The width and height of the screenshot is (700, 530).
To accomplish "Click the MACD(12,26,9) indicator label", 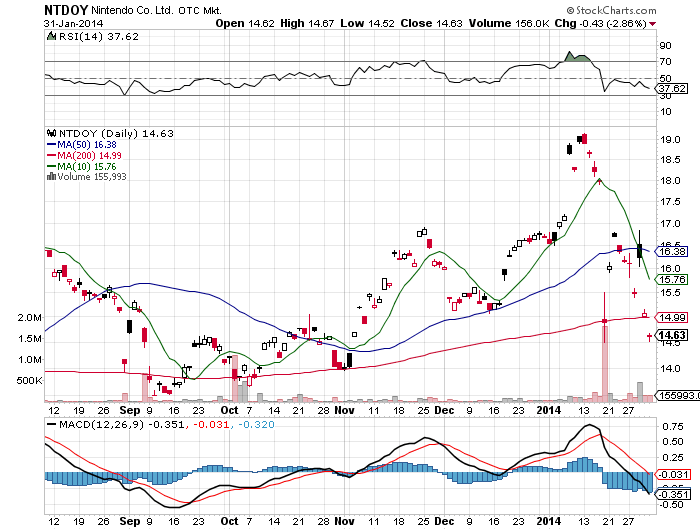I will coord(102,424).
